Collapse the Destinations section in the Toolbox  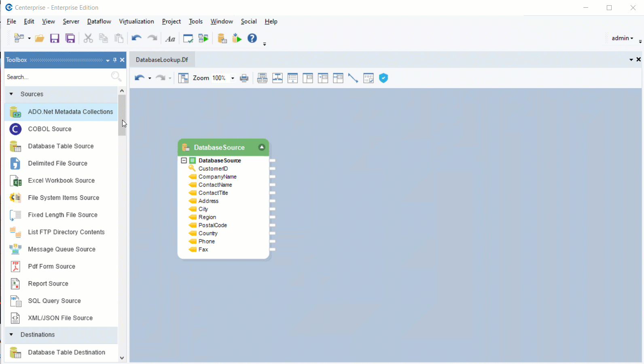(11, 335)
